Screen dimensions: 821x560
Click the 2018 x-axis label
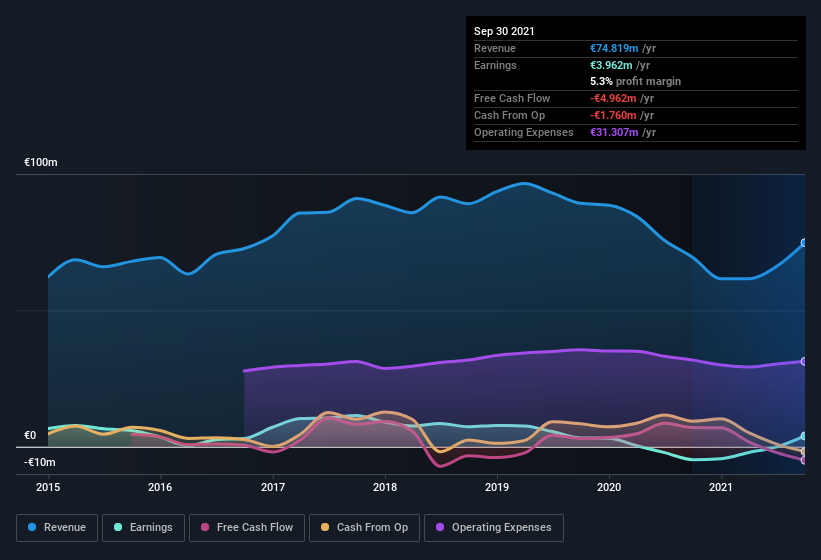[385, 487]
